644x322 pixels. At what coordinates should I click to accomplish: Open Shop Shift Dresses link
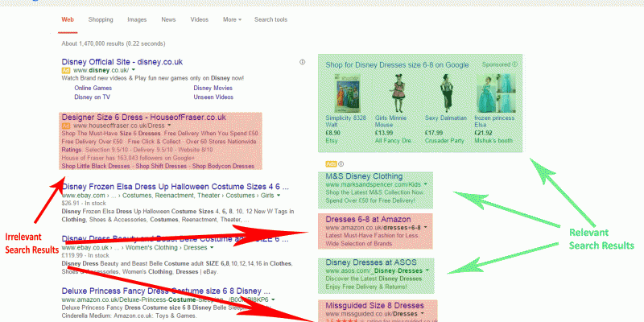click(x=161, y=166)
